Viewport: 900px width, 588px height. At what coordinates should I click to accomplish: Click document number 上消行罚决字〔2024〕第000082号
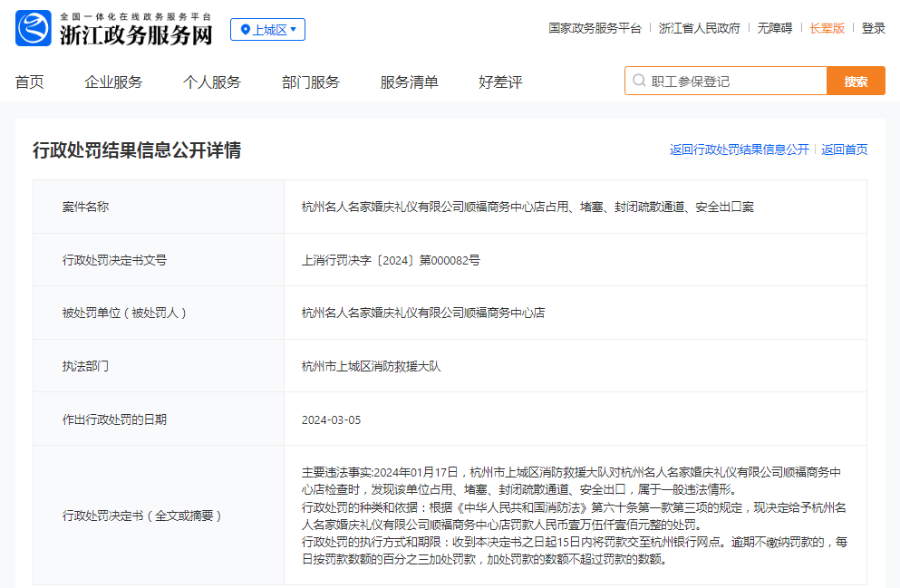(391, 260)
